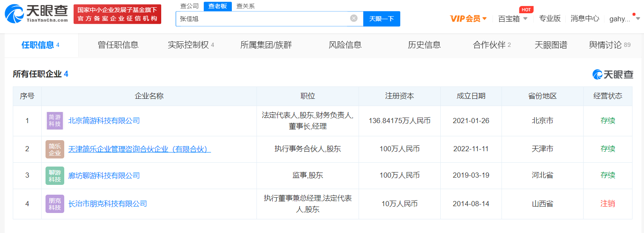Screen dimensions: 644x233
Task: Expand the VIP会员 dropdown arrow
Action: (484, 19)
